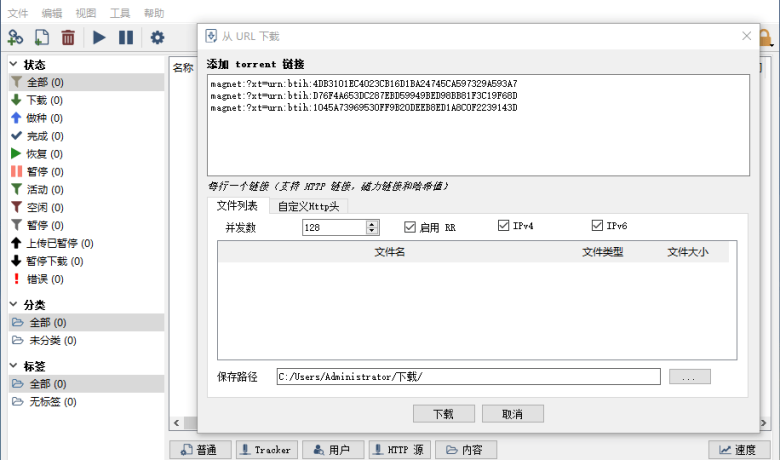The height and width of the screenshot is (460, 780).
Task: Click the lock icon behind dialog
Action: click(766, 38)
